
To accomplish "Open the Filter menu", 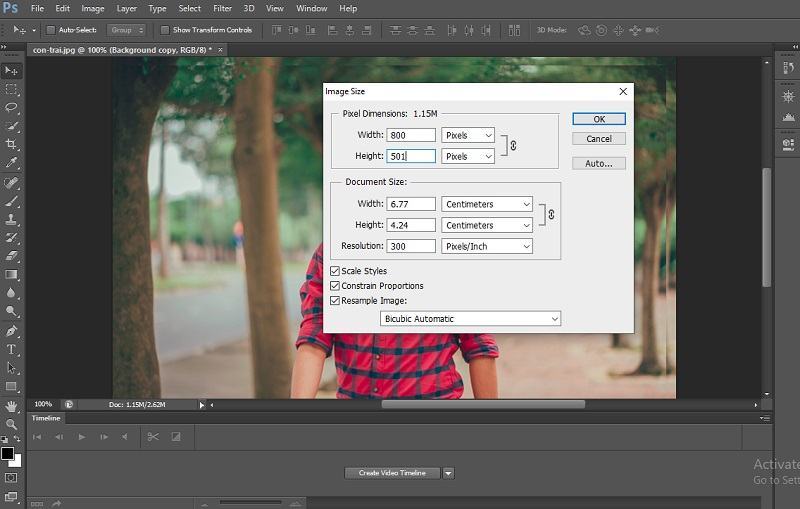I will click(x=222, y=8).
